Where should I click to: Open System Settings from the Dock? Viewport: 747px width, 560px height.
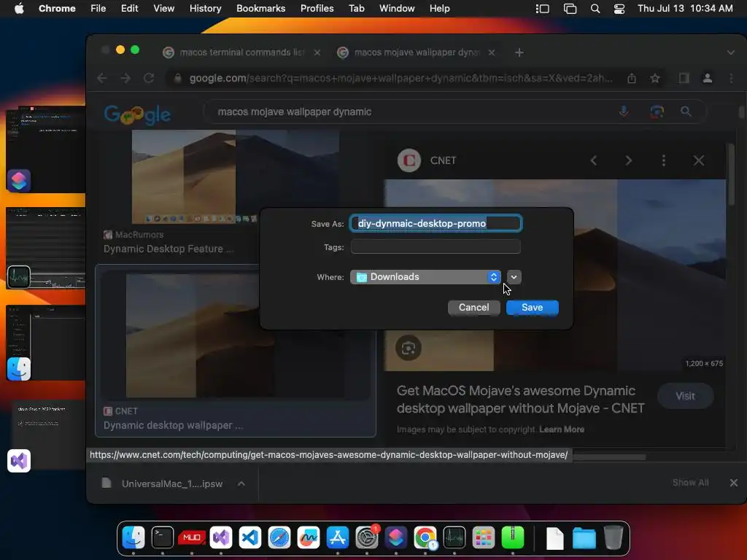[367, 537]
